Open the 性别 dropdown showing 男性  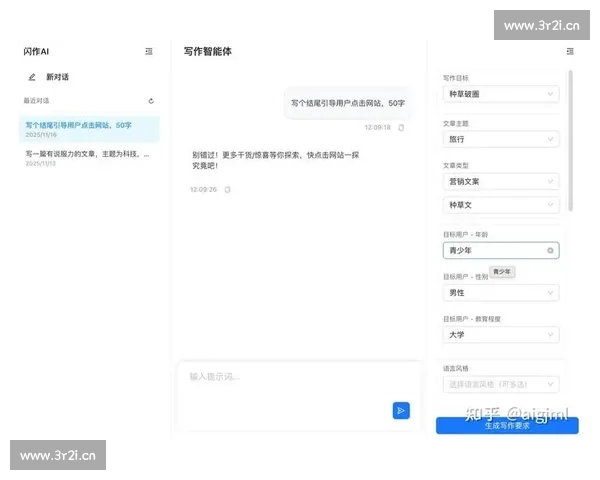(x=501, y=293)
